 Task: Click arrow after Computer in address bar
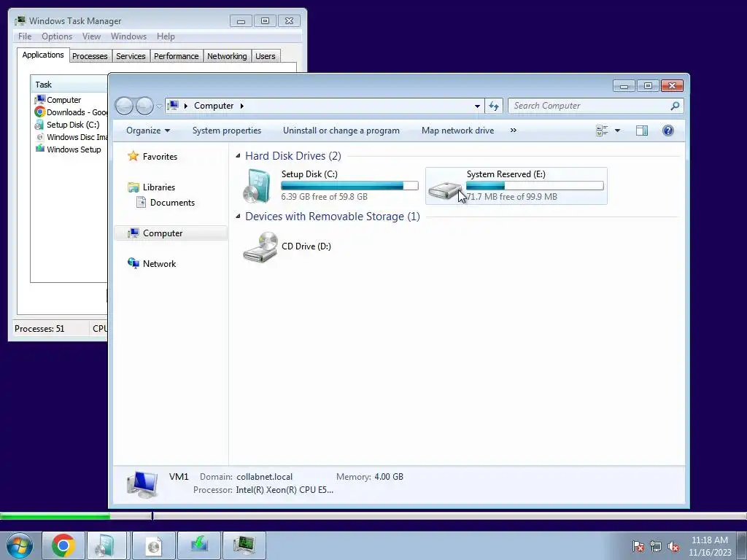pyautogui.click(x=242, y=106)
